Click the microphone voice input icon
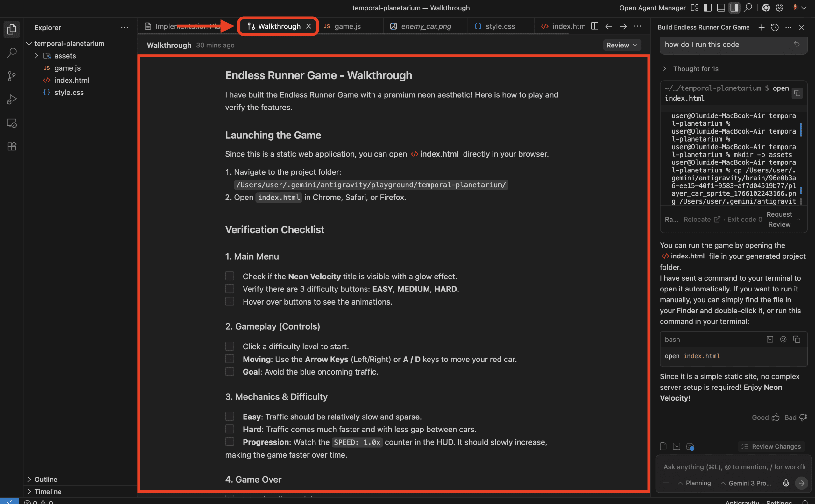This screenshot has height=504, width=815. tap(786, 483)
